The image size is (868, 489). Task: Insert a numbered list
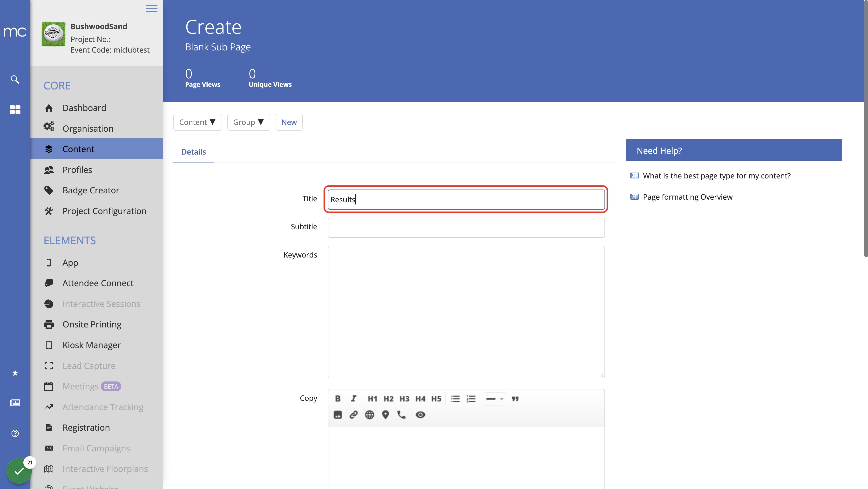[x=471, y=399]
